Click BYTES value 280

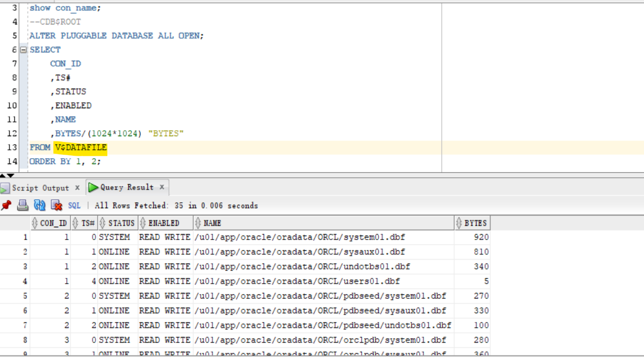[472, 340]
